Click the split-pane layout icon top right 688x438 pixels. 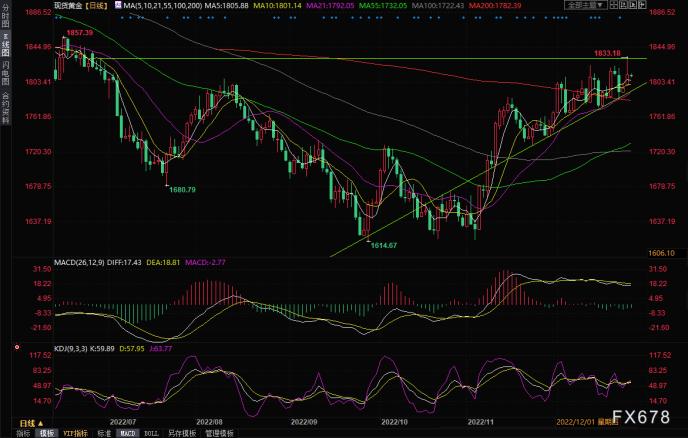614,5
